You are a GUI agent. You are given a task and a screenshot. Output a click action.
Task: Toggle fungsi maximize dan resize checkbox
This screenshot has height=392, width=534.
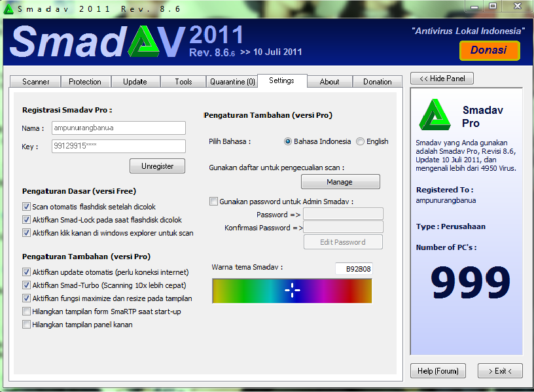tap(26, 298)
